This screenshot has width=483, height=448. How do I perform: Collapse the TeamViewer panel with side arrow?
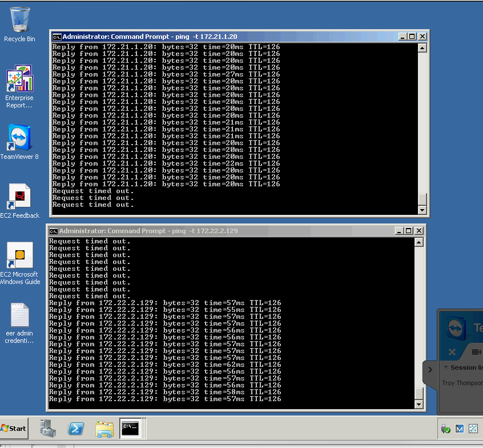(430, 369)
